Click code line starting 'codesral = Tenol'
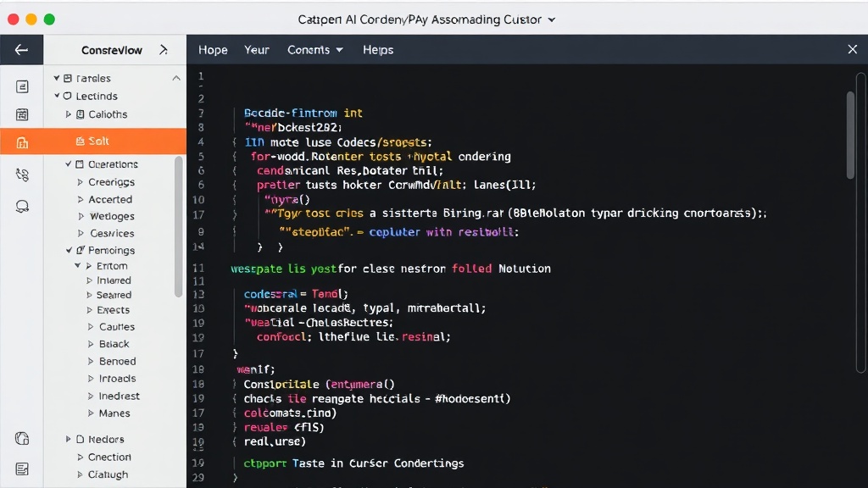 pyautogui.click(x=296, y=294)
